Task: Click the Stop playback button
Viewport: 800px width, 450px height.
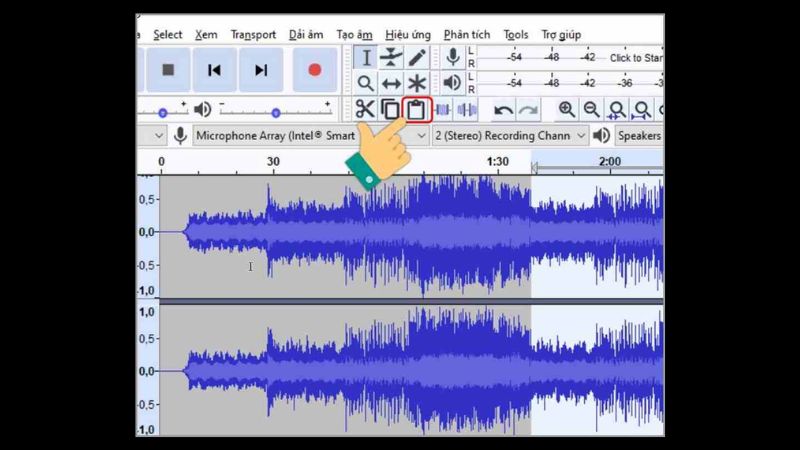Action: pos(168,70)
